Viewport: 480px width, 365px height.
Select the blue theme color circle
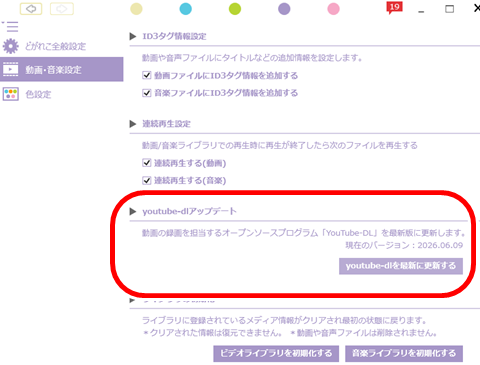pos(186,9)
